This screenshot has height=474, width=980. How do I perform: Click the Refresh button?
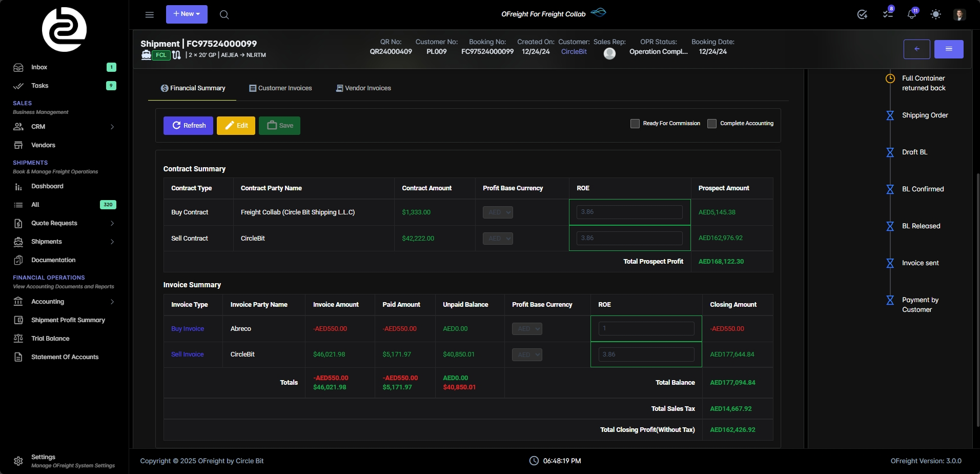pyautogui.click(x=188, y=125)
